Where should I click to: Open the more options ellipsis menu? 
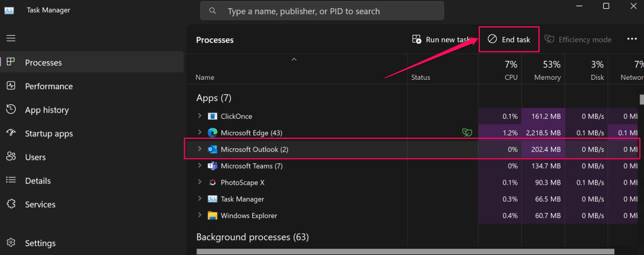[632, 40]
